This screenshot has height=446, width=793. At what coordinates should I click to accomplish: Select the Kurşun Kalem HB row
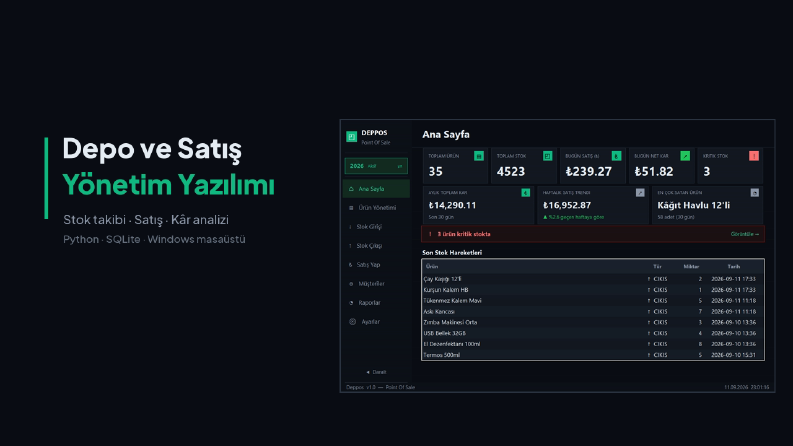click(593, 290)
